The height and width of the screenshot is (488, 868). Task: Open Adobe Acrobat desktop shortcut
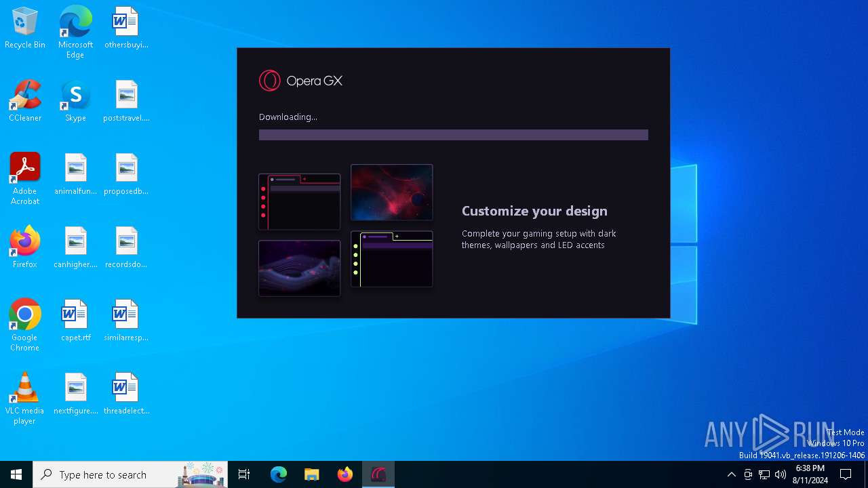coord(25,179)
